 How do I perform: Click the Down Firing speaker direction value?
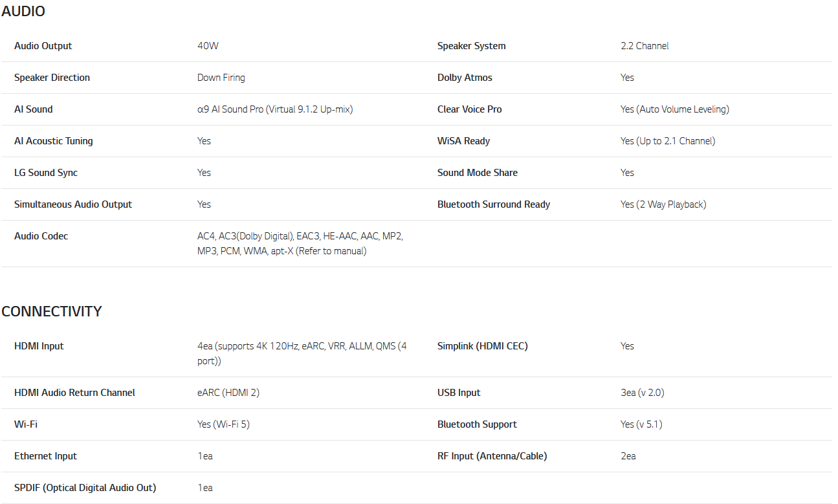click(x=221, y=78)
